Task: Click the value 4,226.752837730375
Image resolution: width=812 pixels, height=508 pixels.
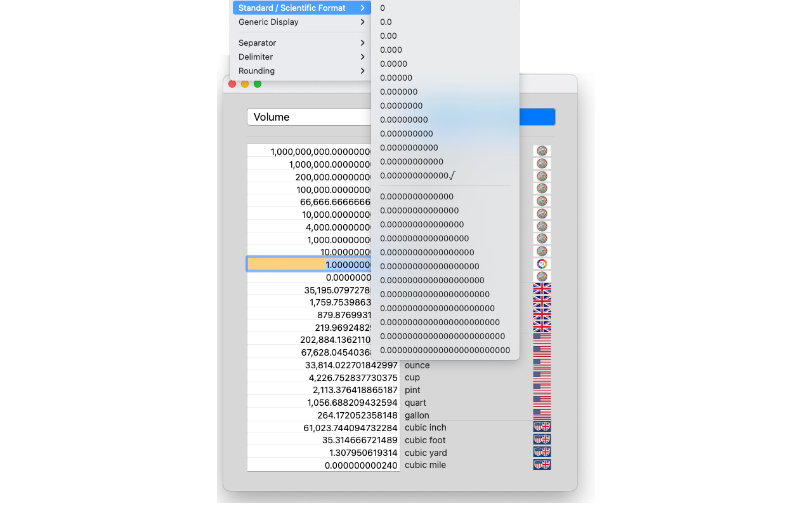Action: click(x=353, y=377)
